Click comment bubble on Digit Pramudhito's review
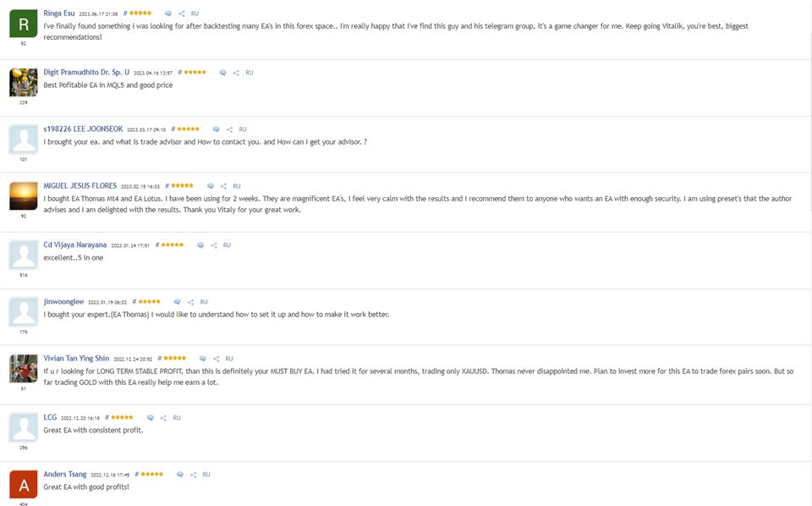The width and height of the screenshot is (812, 506). (222, 73)
